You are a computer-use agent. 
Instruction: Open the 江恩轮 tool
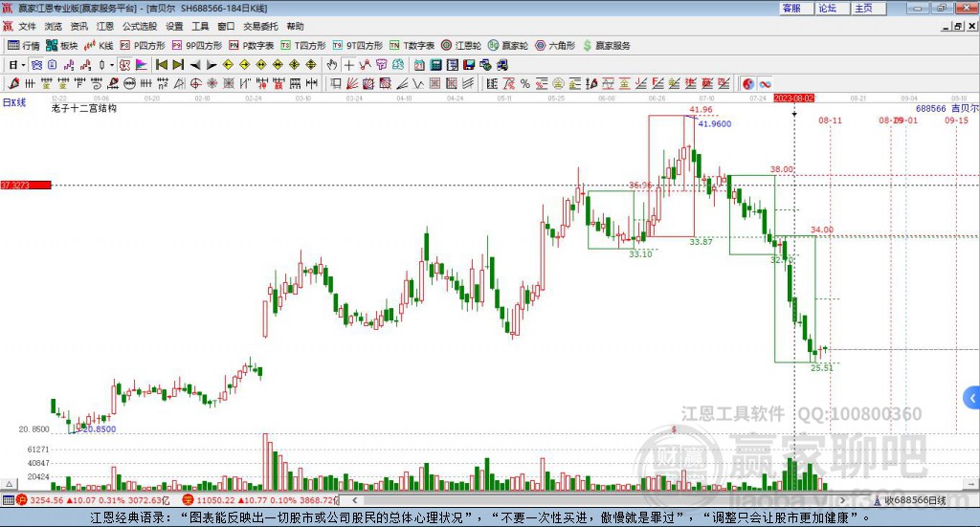click(x=461, y=46)
